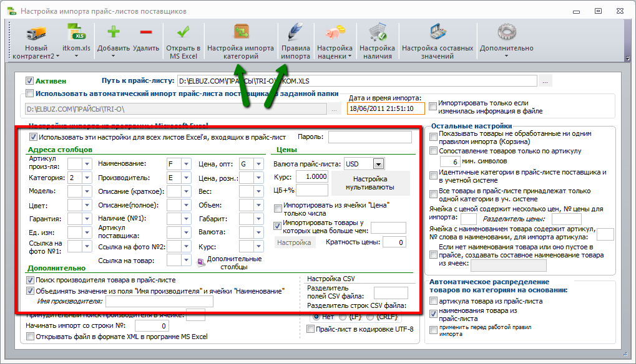Open the Категория column dropdown
The width and height of the screenshot is (636, 364).
[x=87, y=178]
